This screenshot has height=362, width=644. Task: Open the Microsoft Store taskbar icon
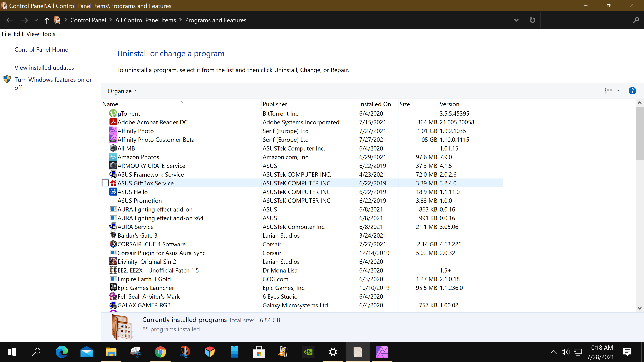point(259,352)
